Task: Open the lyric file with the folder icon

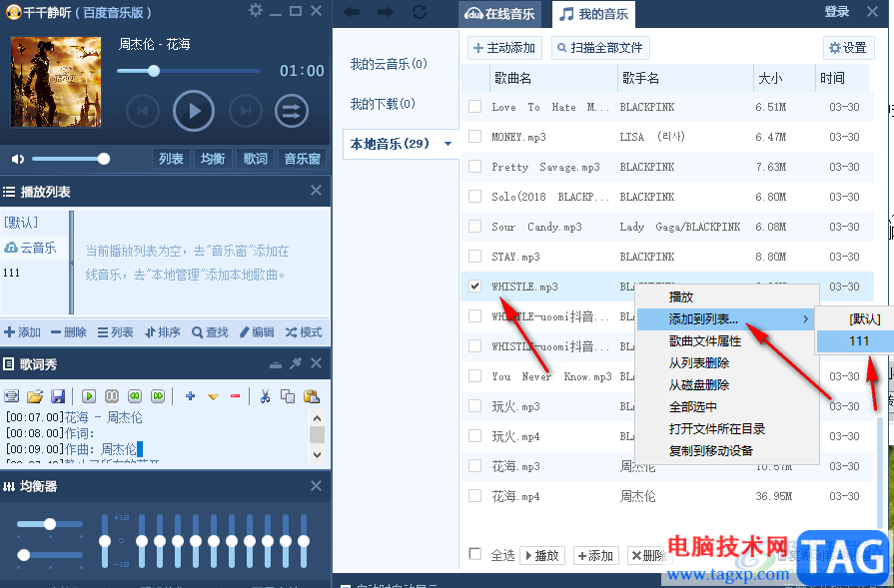Action: pyautogui.click(x=35, y=396)
